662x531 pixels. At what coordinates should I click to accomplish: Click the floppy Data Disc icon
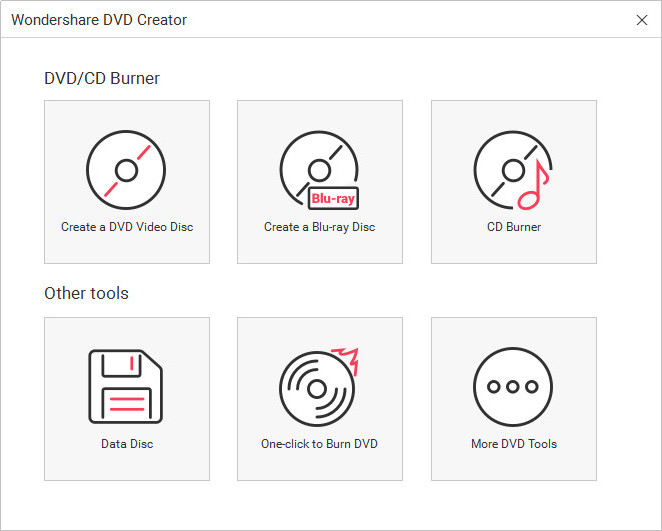click(126, 387)
